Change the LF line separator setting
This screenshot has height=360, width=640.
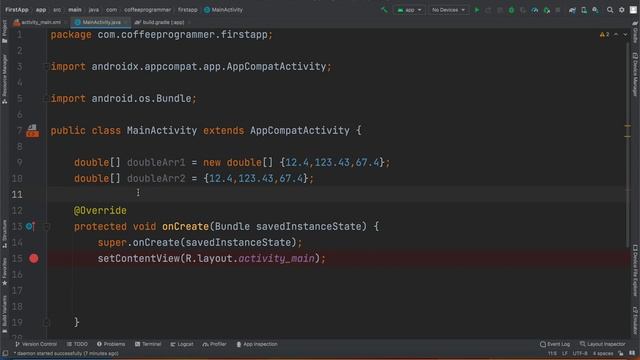point(565,353)
